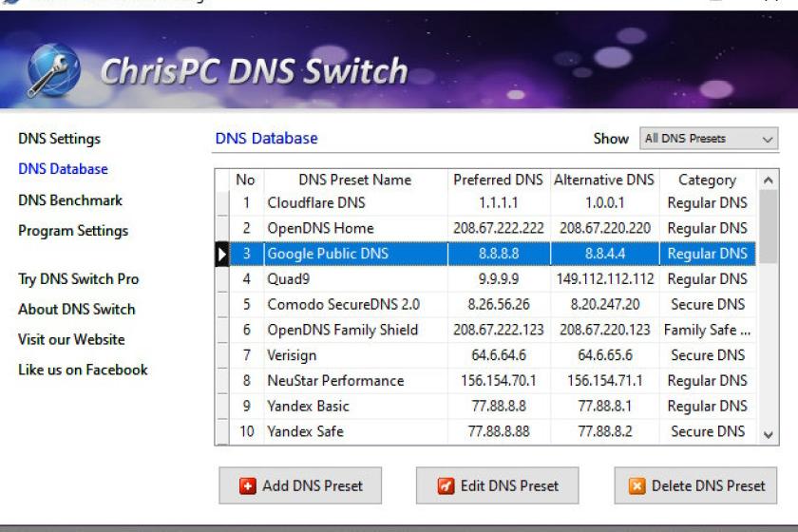Click the 208.67.222.123 cell

point(499,330)
